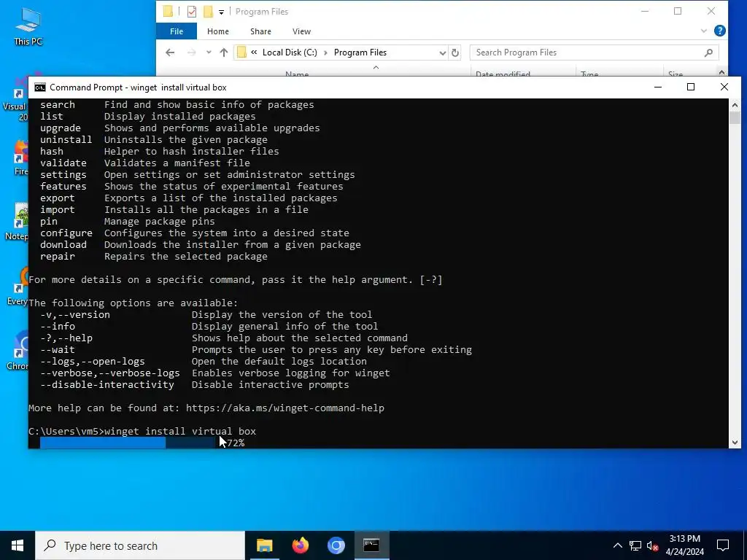Expand the address bar history dropdown

click(x=443, y=52)
